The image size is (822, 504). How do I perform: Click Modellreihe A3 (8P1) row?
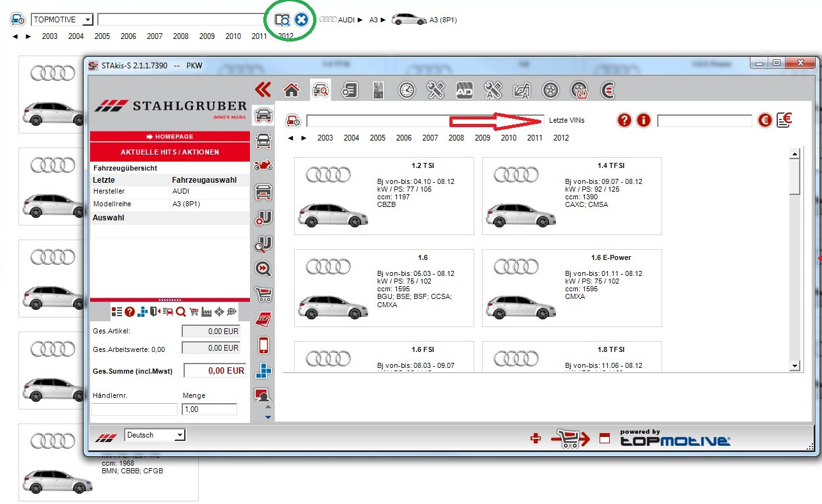click(x=169, y=204)
